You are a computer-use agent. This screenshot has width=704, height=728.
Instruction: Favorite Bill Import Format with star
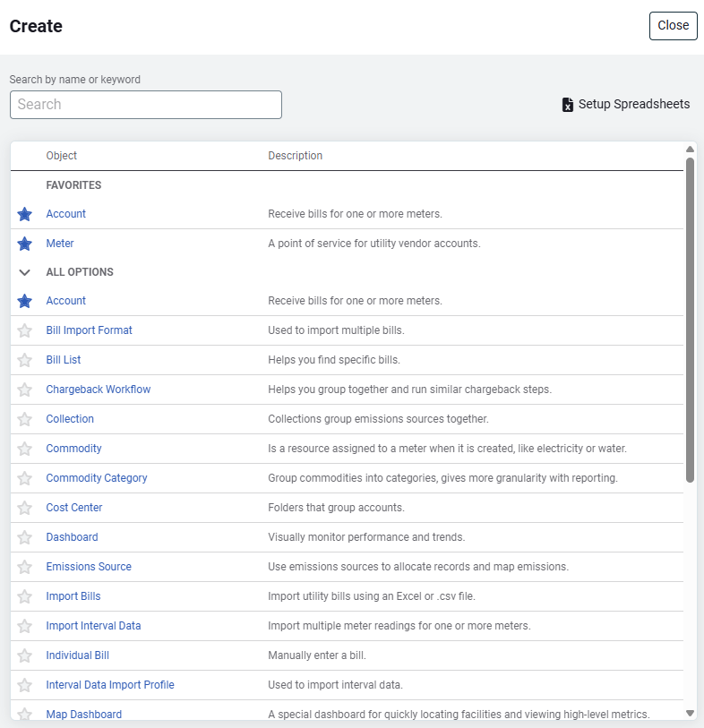coord(25,330)
